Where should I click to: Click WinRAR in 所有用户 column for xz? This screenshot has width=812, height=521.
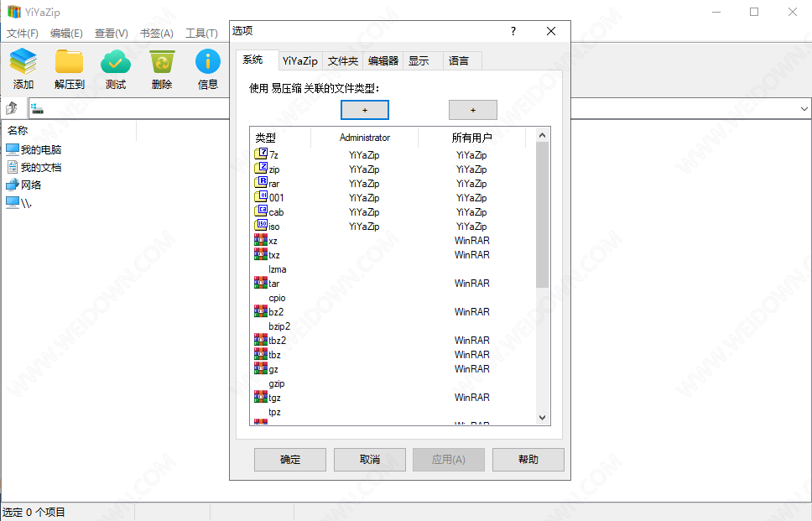[x=471, y=240]
